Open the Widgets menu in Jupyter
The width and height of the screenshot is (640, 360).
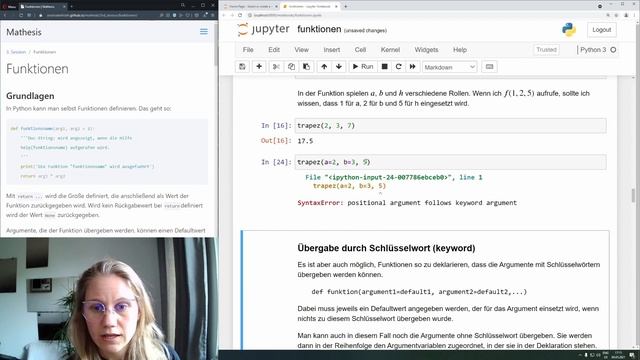pos(426,50)
